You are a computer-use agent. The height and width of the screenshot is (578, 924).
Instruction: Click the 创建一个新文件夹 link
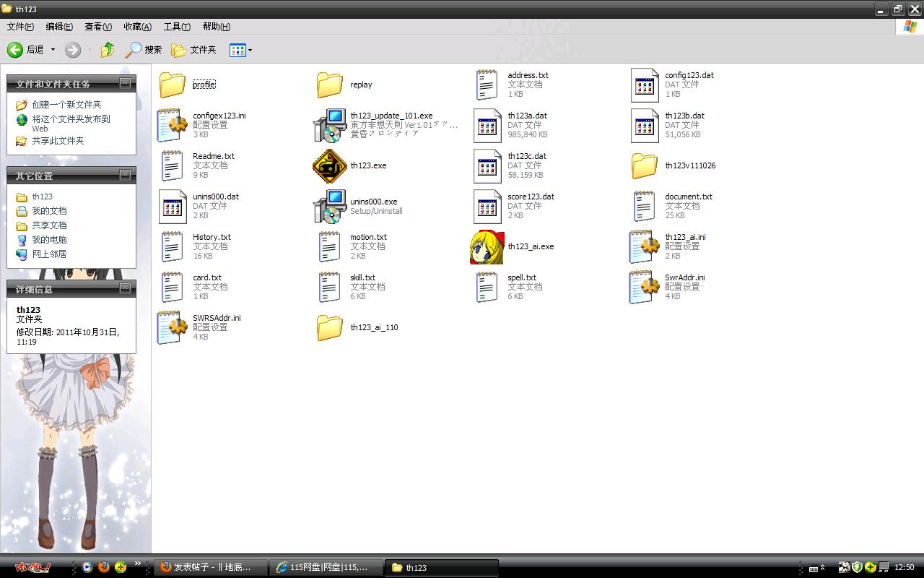(66, 105)
